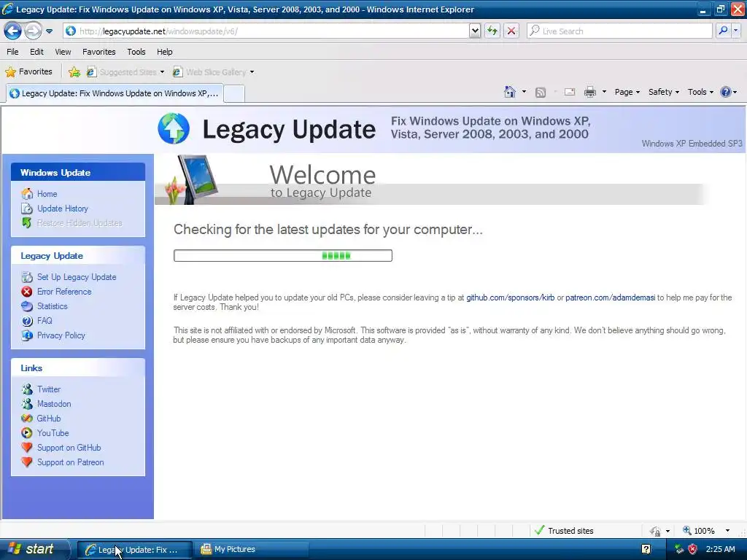This screenshot has height=560, width=747.
Task: Open patreon.com/adamdemasi tip link
Action: [610, 297]
